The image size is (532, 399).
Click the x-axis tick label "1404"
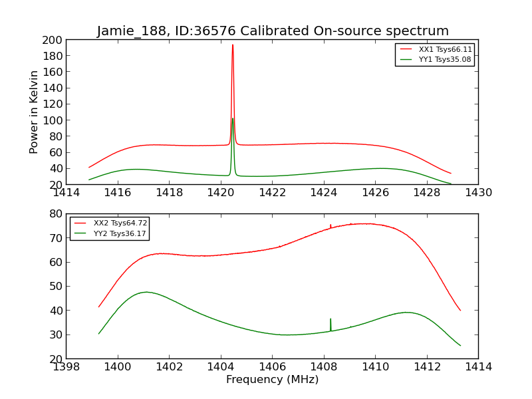click(x=221, y=366)
